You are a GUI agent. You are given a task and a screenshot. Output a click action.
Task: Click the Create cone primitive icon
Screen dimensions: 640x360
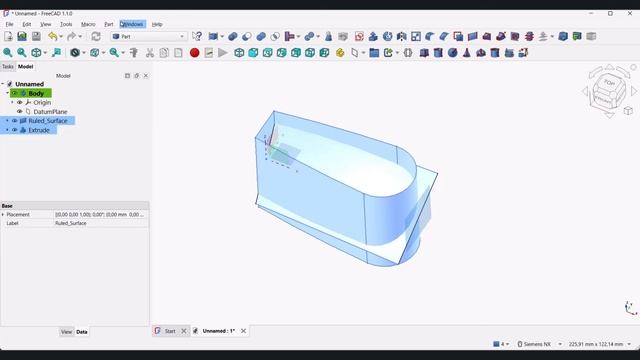point(467,53)
